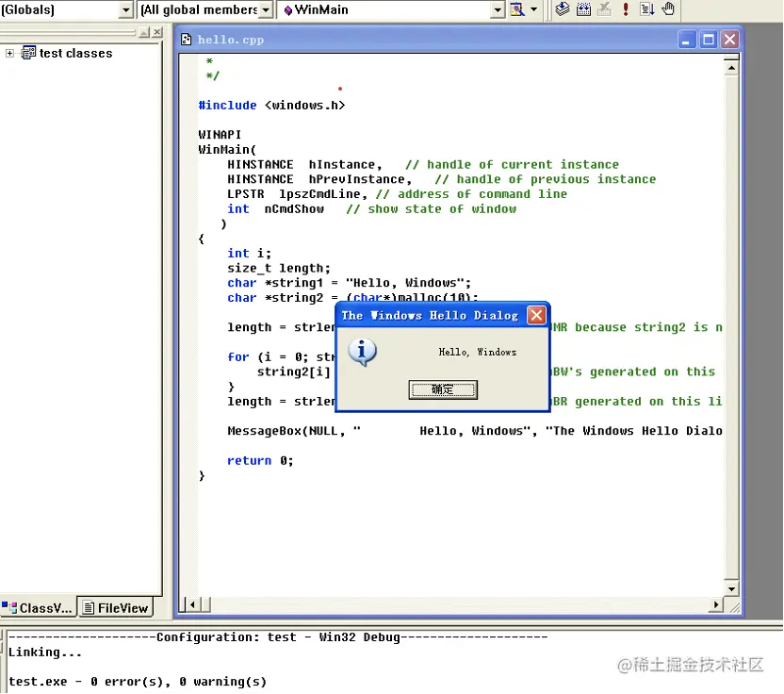Click the 'int i;' declaration line
The image size is (784, 694).
point(250,254)
